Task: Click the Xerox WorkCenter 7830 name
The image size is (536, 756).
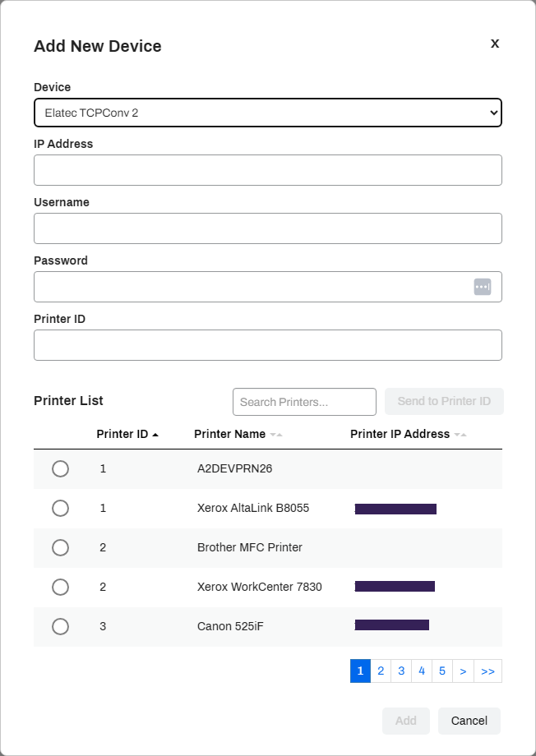Action: coord(260,588)
